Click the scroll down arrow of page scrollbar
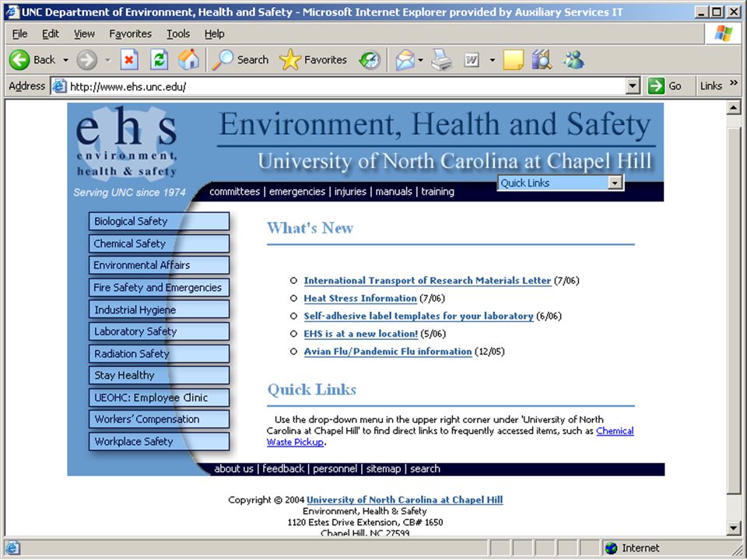Image resolution: width=747 pixels, height=560 pixels. pyautogui.click(x=733, y=527)
